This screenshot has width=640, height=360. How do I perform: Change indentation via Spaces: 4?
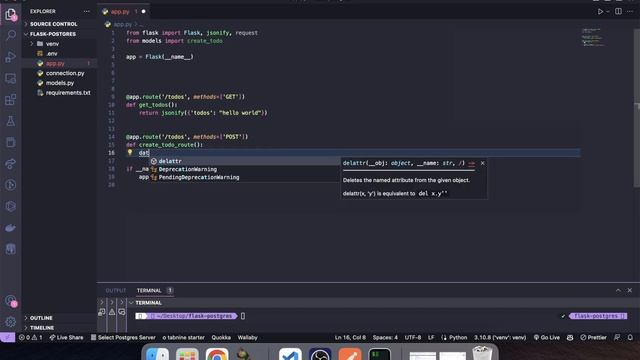point(385,338)
